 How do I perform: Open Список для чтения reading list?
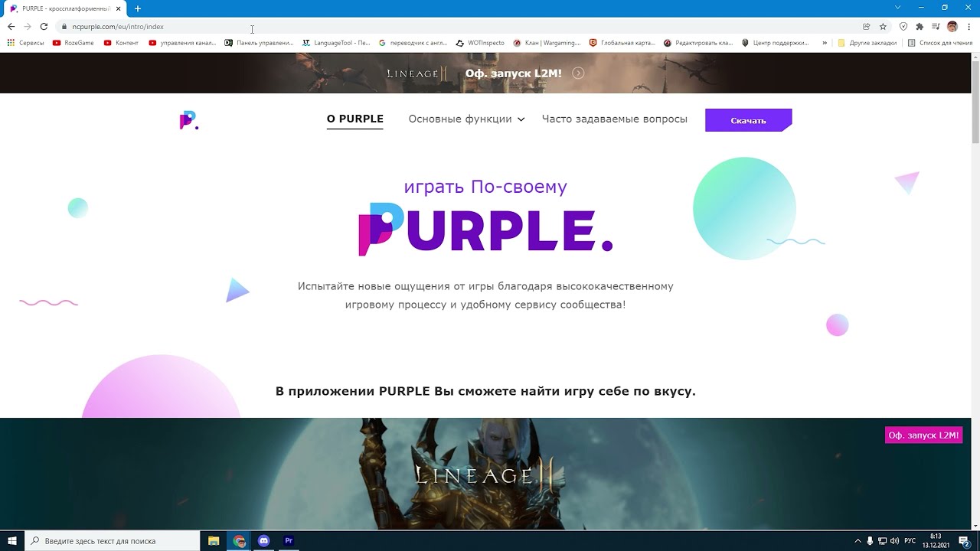coord(940,43)
